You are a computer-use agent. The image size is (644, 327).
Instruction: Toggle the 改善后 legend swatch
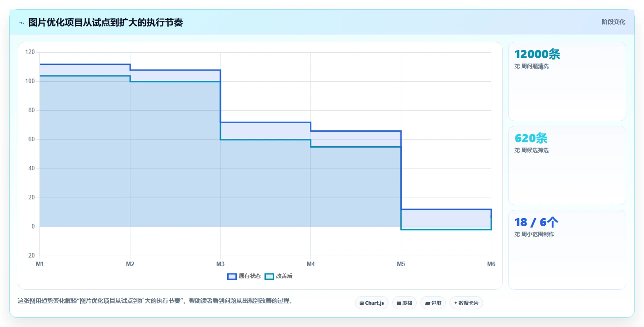tap(269, 276)
